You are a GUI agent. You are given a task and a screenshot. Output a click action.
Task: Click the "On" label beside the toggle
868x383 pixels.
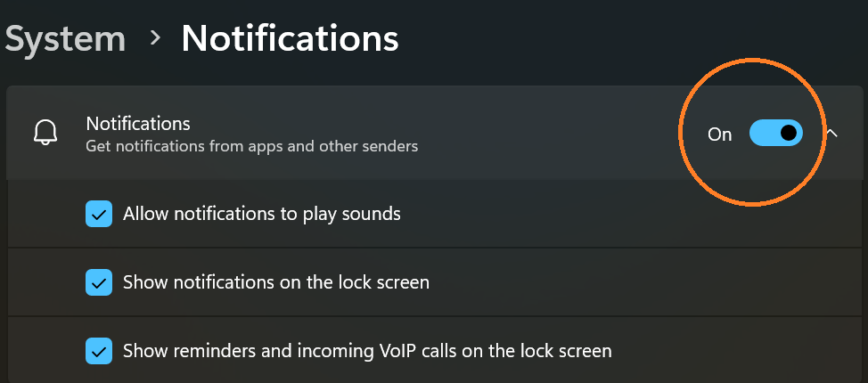pyautogui.click(x=720, y=134)
